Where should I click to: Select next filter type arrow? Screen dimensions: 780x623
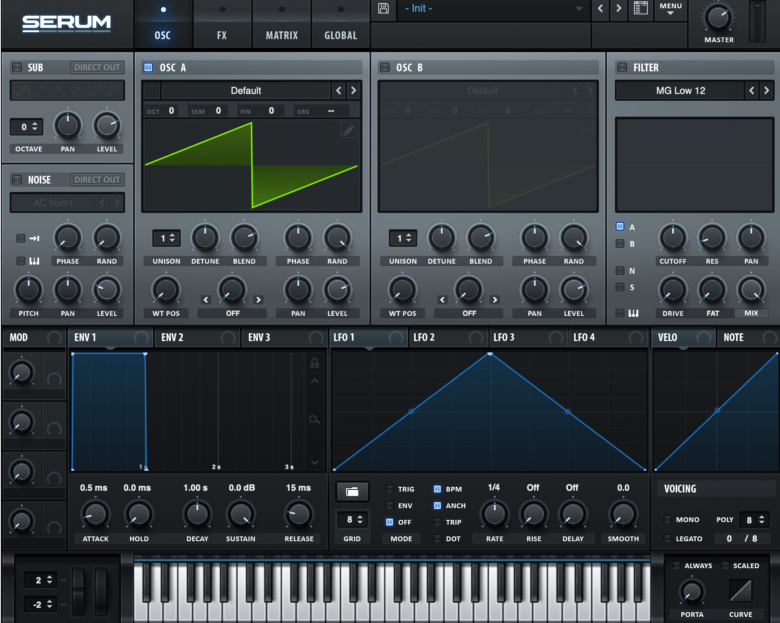click(767, 91)
